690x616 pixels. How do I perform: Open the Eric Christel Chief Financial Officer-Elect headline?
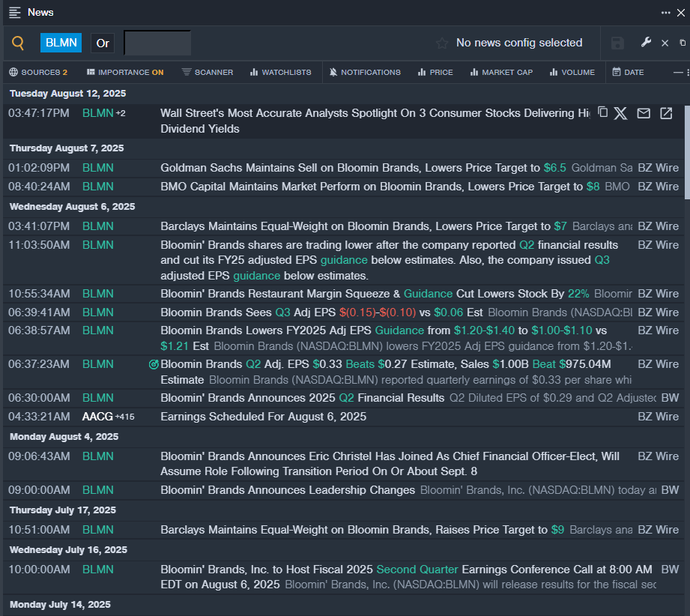pyautogui.click(x=390, y=464)
